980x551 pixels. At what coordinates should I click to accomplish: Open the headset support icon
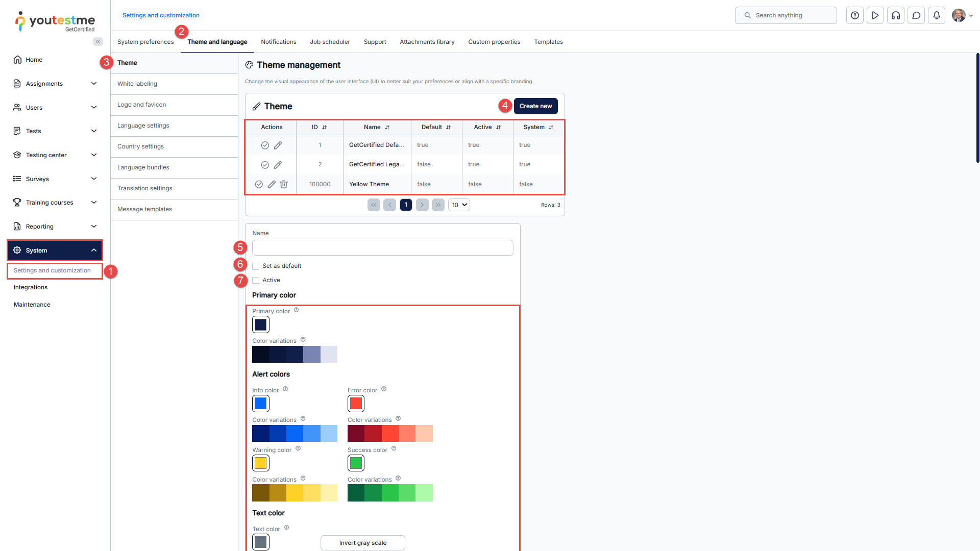[896, 15]
